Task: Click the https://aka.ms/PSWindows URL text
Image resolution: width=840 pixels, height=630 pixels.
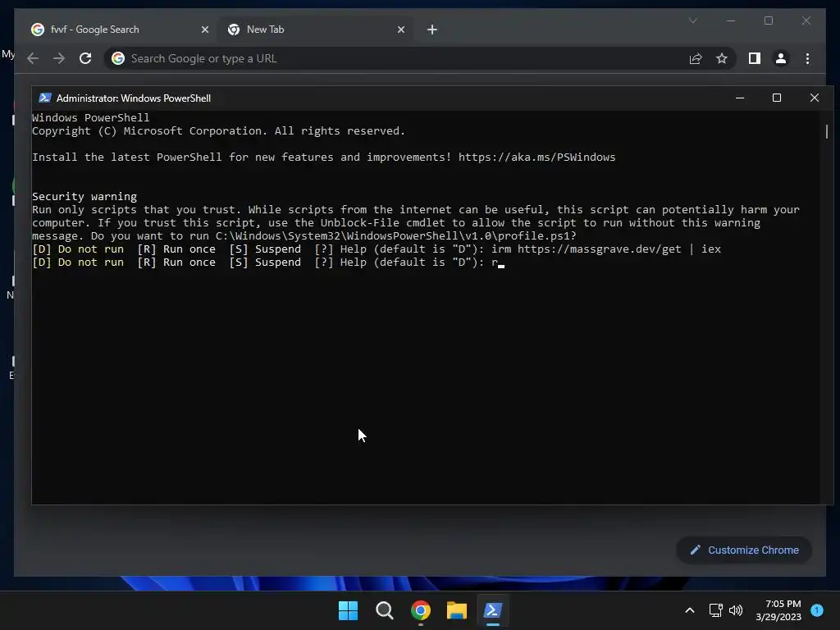Action: (536, 157)
